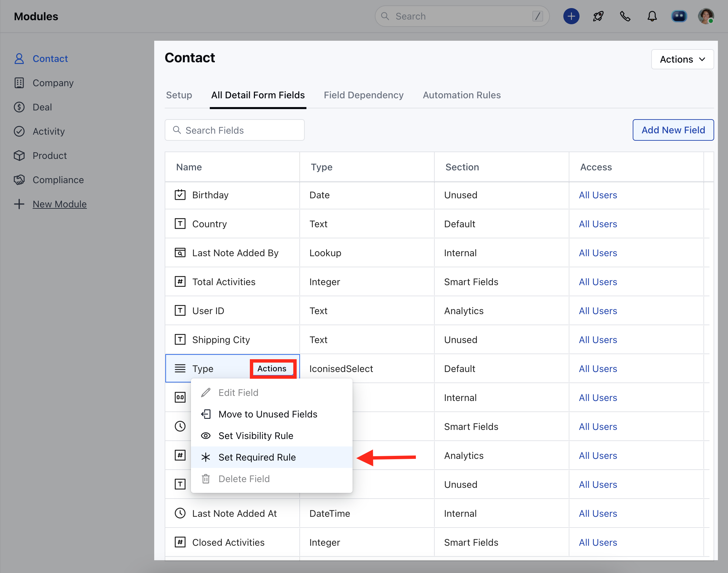This screenshot has width=728, height=573.
Task: Open the Automation Rules tab
Action: click(462, 95)
